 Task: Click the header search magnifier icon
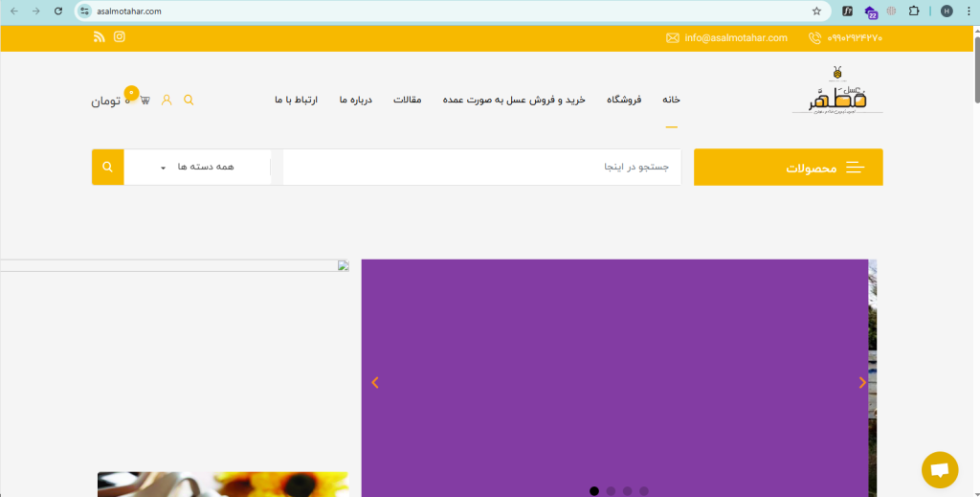point(189,100)
